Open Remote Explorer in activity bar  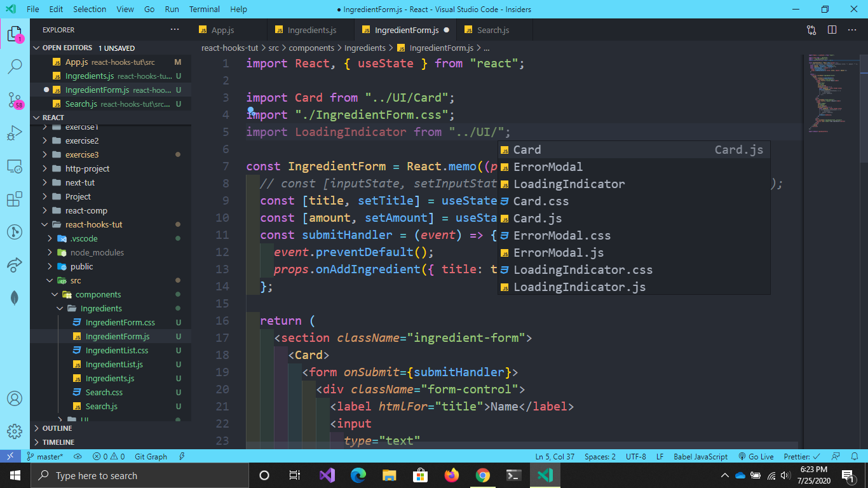15,166
